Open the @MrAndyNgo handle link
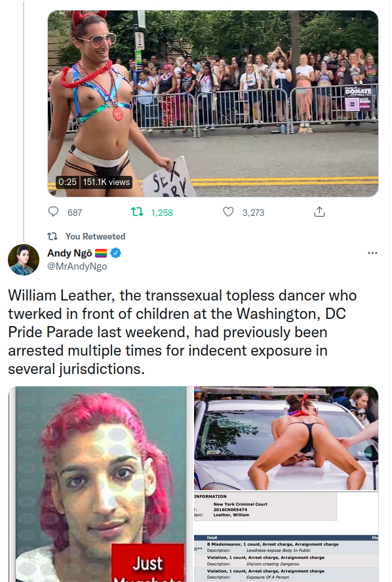 pyautogui.click(x=77, y=266)
